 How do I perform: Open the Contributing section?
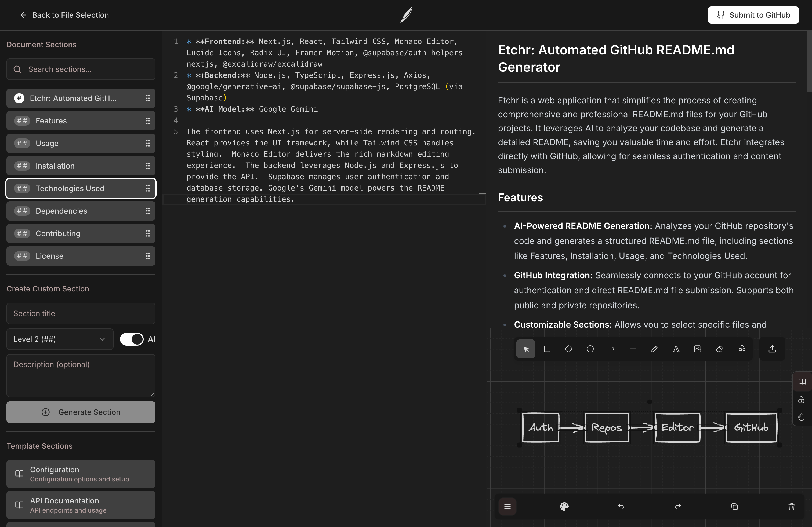[81, 233]
